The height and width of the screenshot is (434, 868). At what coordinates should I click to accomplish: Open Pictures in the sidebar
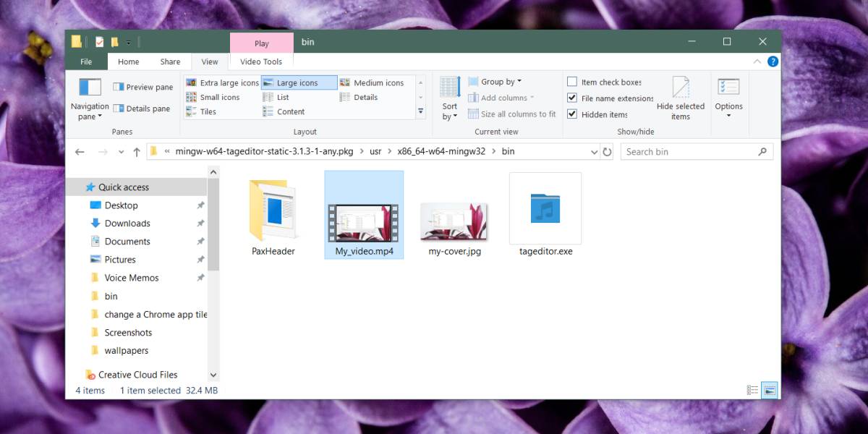[120, 260]
